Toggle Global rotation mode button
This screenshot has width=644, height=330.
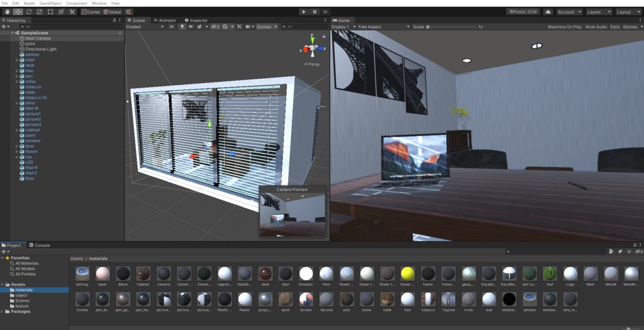pyautogui.click(x=112, y=12)
